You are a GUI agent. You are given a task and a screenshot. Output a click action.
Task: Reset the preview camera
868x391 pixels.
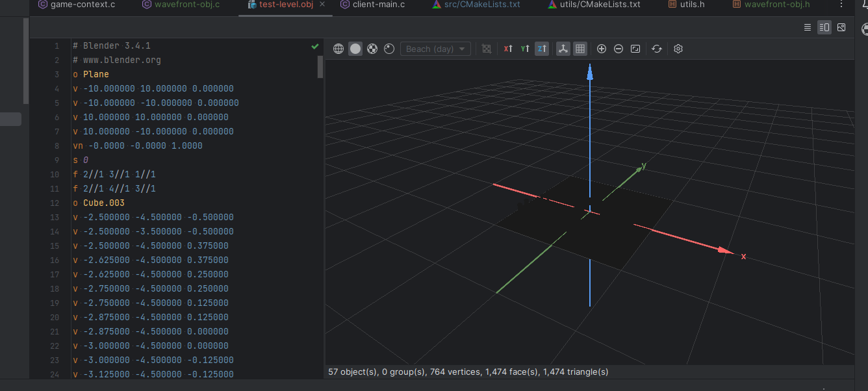[x=657, y=49]
